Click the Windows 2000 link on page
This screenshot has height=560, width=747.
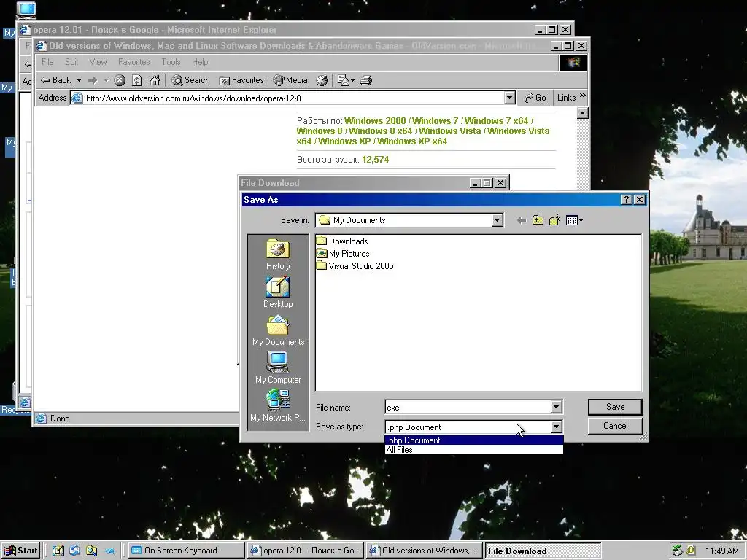pyautogui.click(x=375, y=121)
